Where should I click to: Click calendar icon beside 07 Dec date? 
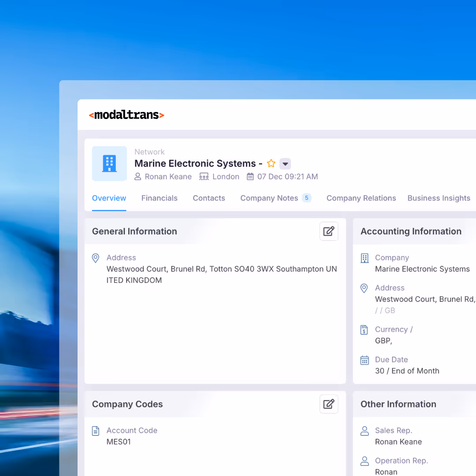point(250,176)
